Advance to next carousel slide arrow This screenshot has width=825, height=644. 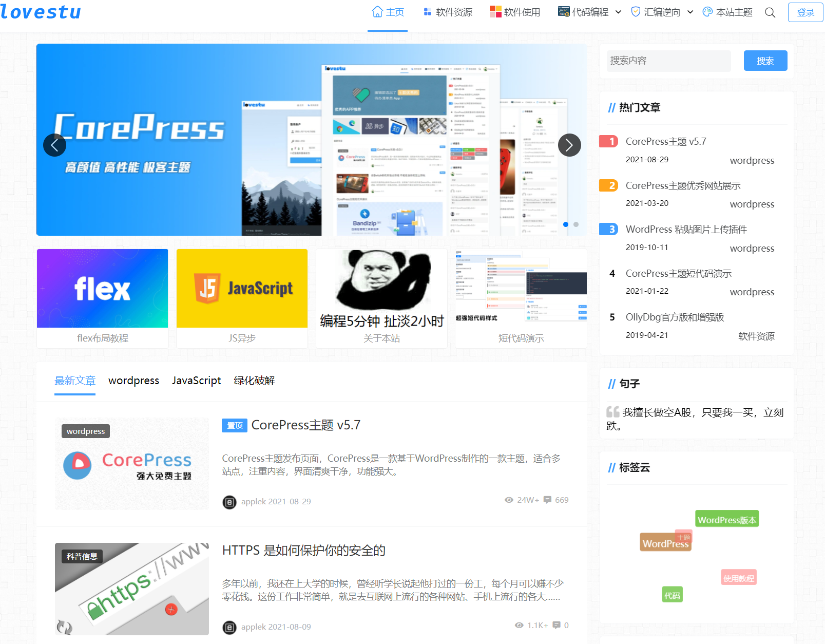(x=569, y=145)
